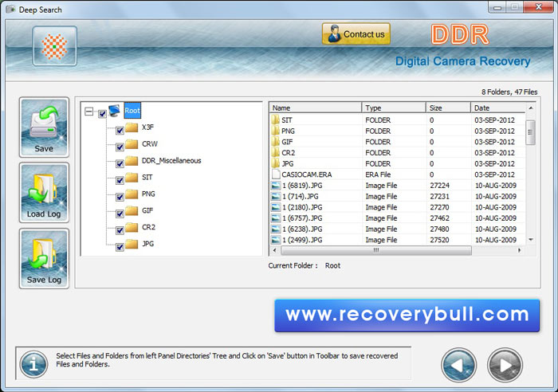Collapse the Root tree node
The height and width of the screenshot is (392, 558).
89,112
